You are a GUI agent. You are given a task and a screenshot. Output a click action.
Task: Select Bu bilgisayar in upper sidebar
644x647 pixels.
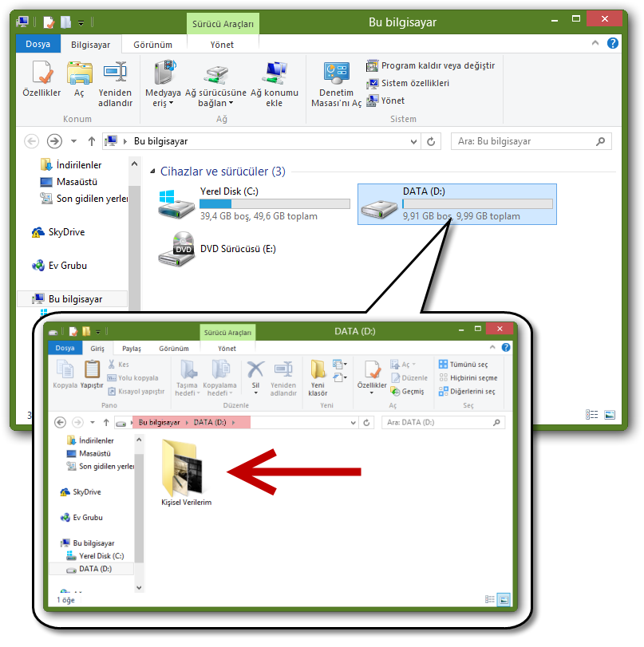72,299
